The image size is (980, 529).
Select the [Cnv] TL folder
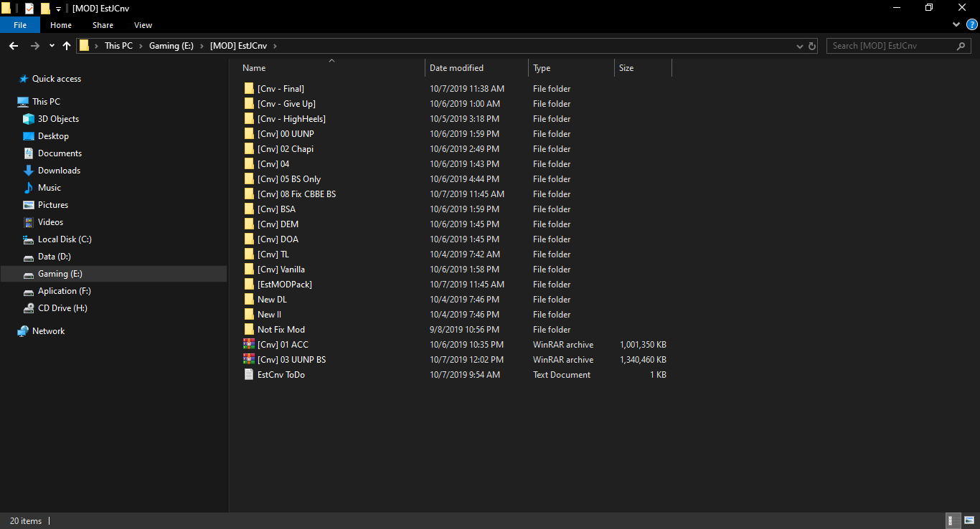273,254
